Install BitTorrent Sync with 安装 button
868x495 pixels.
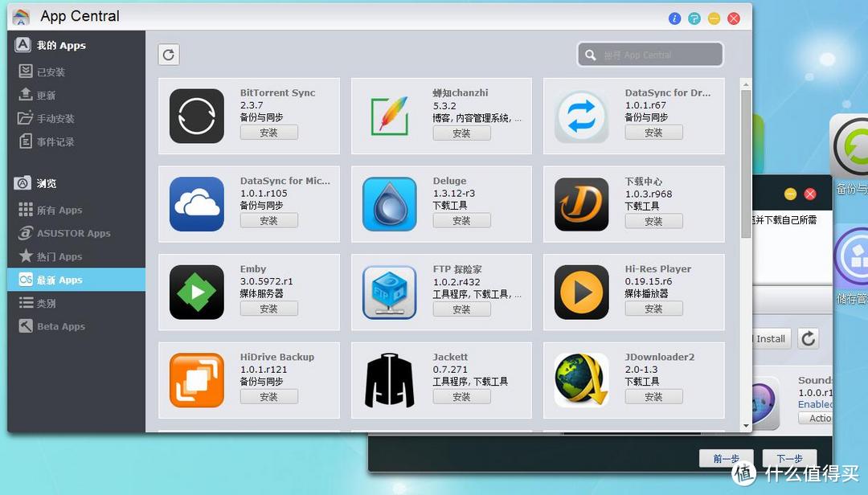pyautogui.click(x=269, y=133)
